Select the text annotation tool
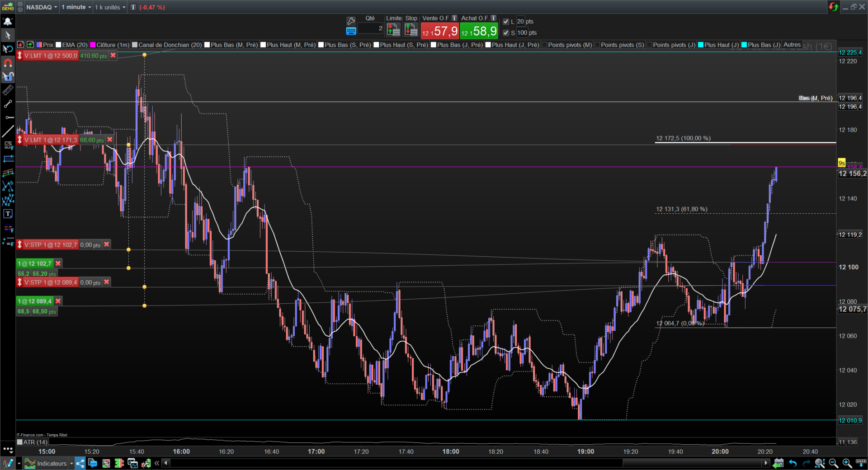The width and height of the screenshot is (868, 470). [x=8, y=214]
